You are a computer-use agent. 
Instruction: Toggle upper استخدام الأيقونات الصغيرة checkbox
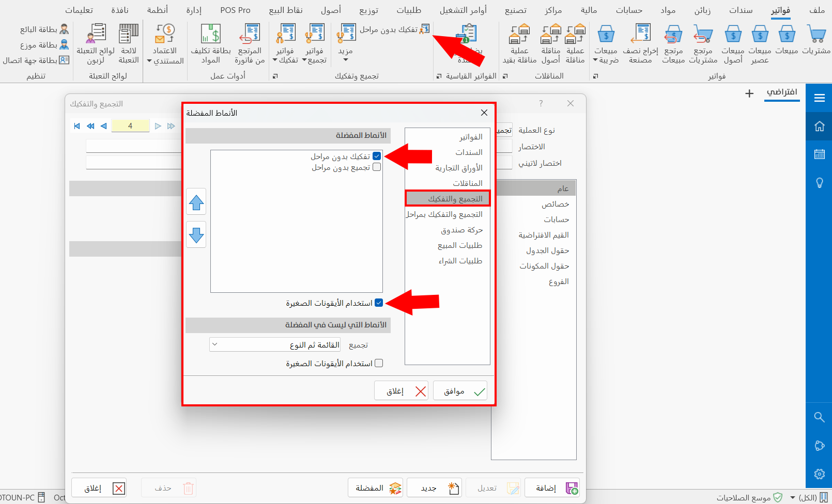[379, 303]
